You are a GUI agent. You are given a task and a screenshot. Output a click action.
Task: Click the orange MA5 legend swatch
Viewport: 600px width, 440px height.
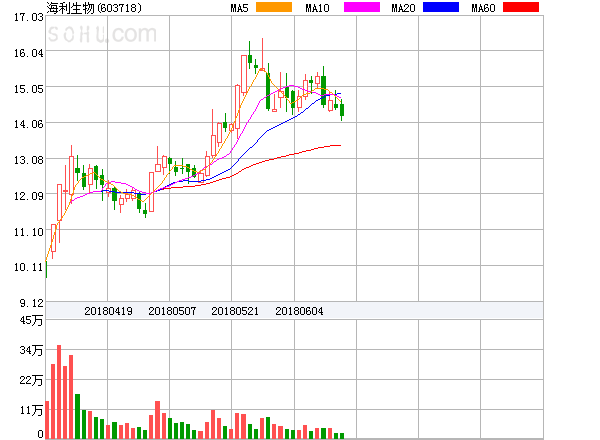point(274,7)
